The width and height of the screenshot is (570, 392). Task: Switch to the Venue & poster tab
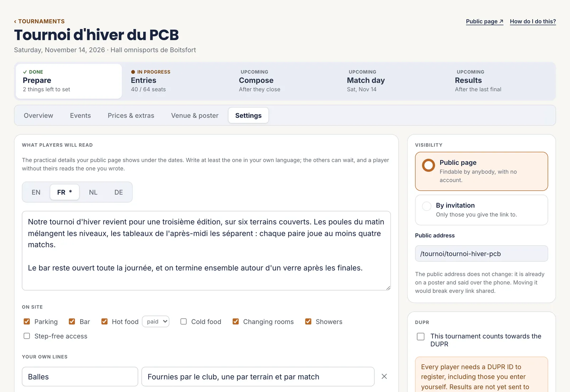tap(195, 115)
